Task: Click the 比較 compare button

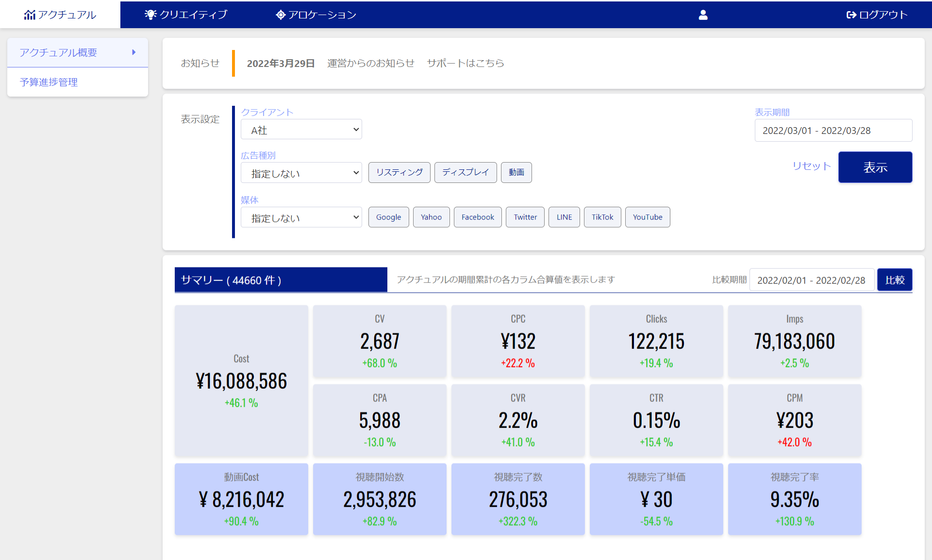Action: pos(894,280)
